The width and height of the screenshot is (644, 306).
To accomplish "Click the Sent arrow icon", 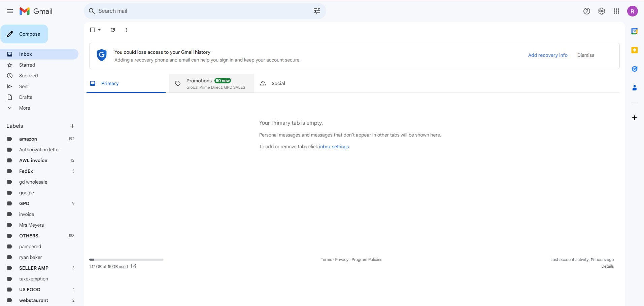I will click(x=10, y=86).
